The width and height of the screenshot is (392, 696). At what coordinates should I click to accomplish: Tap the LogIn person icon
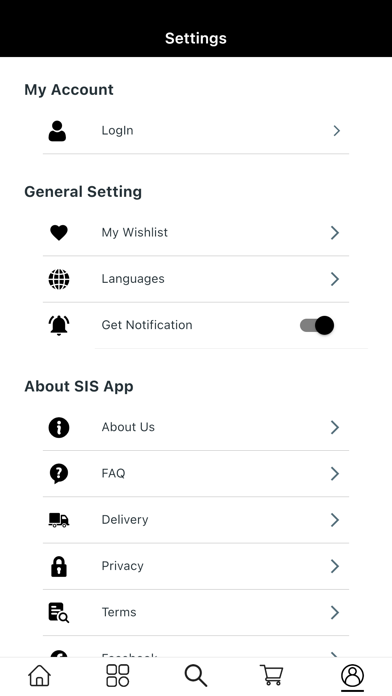(x=57, y=131)
